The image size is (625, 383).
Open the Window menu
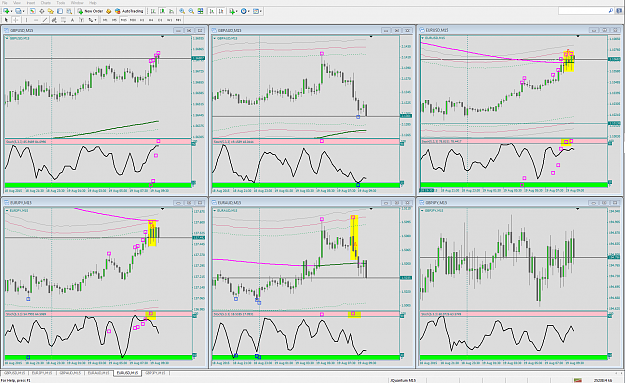[x=77, y=3]
